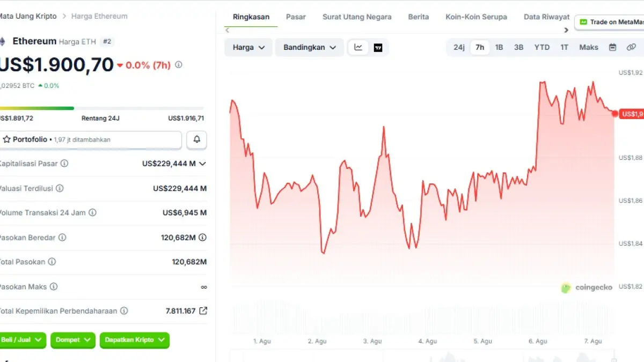644x362 pixels.
Task: Select the YTD time range
Action: click(x=542, y=47)
